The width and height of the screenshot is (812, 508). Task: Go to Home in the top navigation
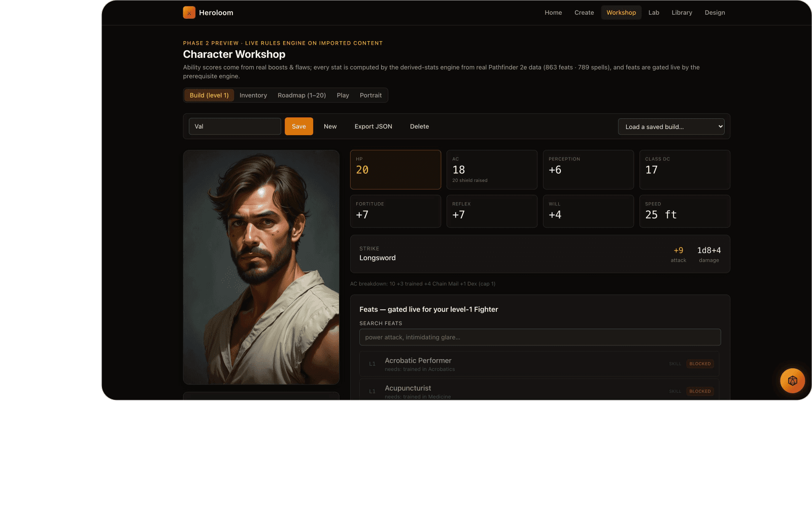[553, 13]
